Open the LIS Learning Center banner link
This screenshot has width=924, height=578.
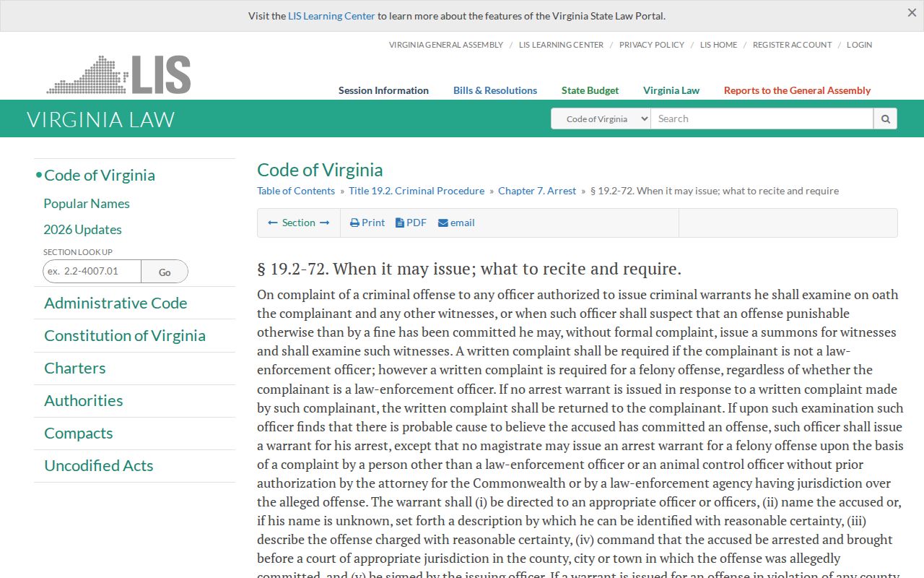(331, 16)
